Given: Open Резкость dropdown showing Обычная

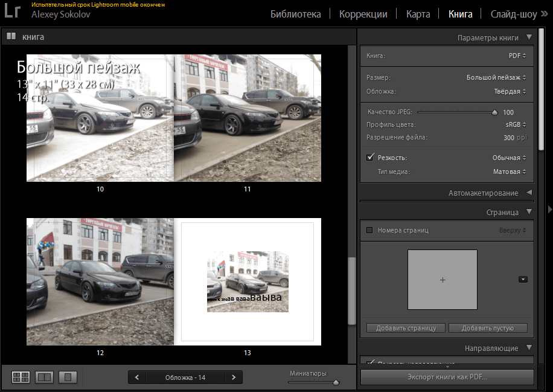Looking at the screenshot, I should (x=510, y=158).
